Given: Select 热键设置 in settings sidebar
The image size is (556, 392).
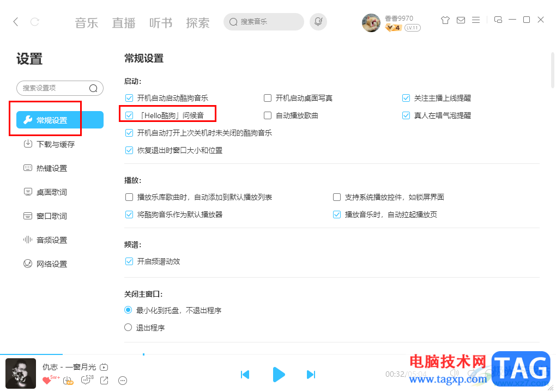Looking at the screenshot, I should tap(45, 168).
